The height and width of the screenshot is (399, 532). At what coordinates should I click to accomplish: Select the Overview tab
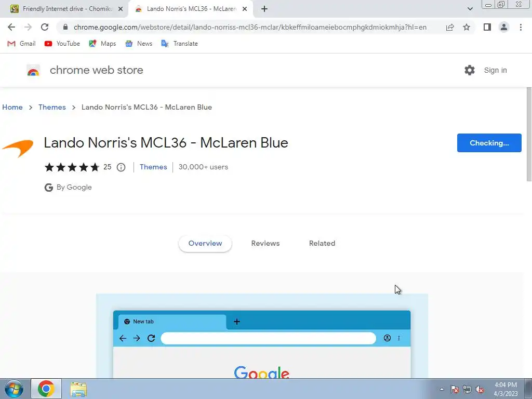click(205, 243)
